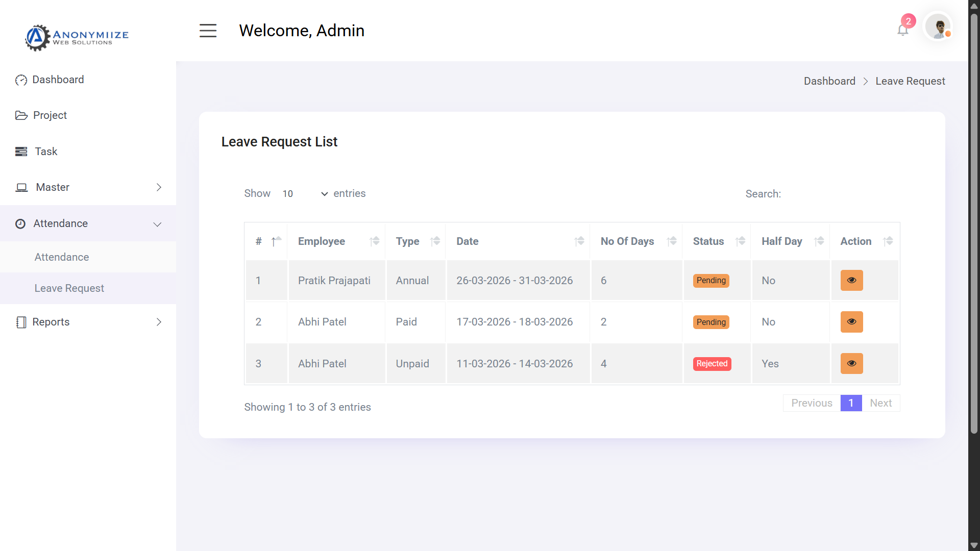Viewport: 980px width, 551px height.
Task: Click the date "26-03-2026 - 31-03-2026"
Action: 514,281
